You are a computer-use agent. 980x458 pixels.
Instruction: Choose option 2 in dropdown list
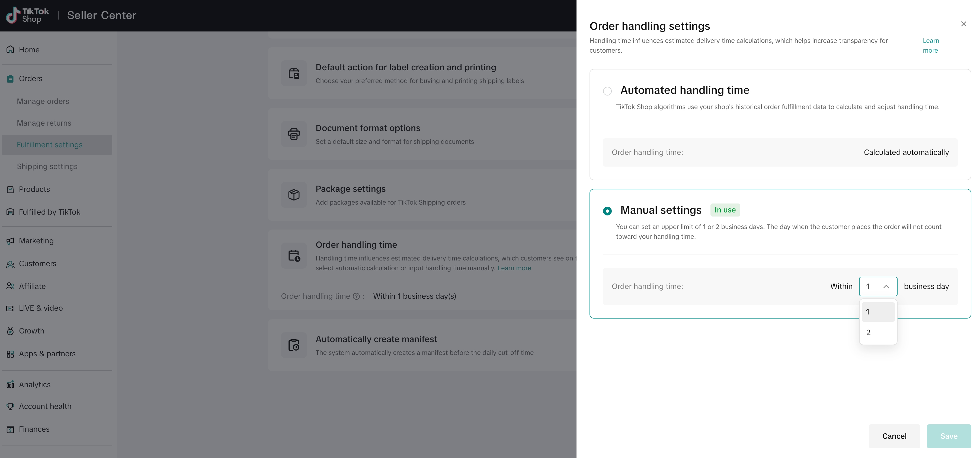click(x=878, y=333)
